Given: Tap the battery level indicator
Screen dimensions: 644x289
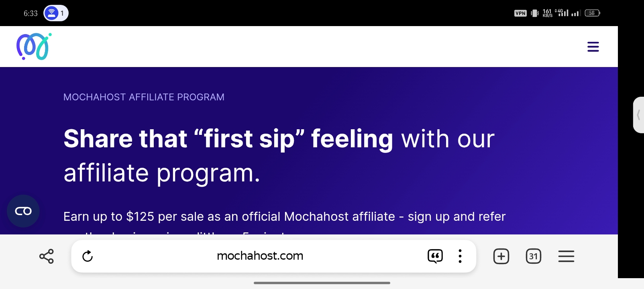Looking at the screenshot, I should tap(592, 13).
